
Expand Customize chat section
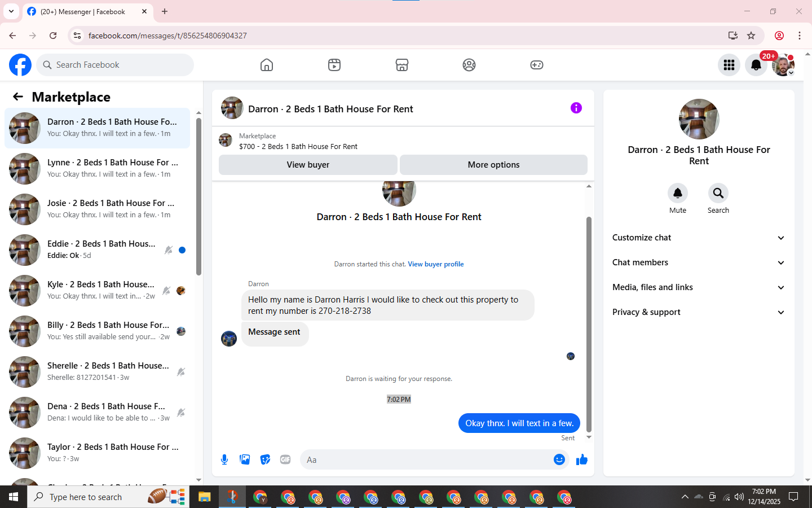coord(699,238)
